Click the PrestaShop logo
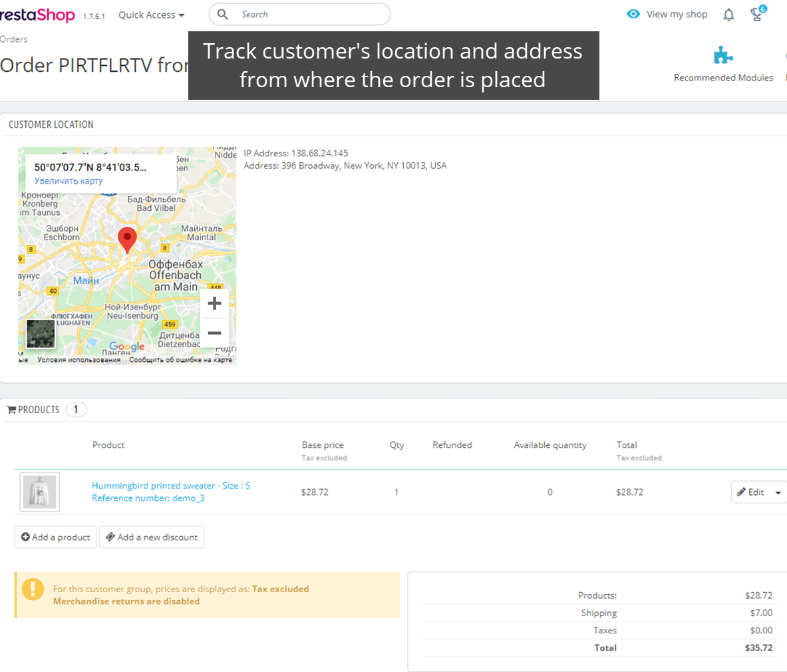The width and height of the screenshot is (787, 672). coord(38,15)
